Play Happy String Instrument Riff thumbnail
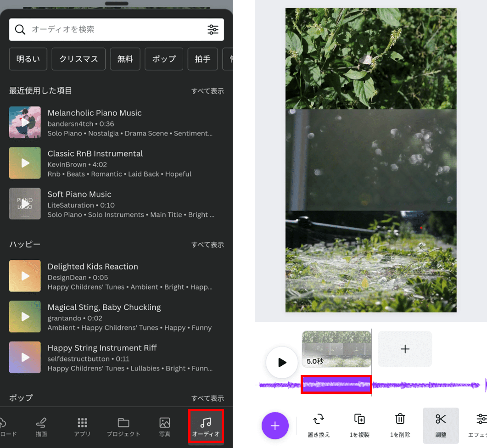Image resolution: width=487 pixels, height=448 pixels. tap(25, 357)
